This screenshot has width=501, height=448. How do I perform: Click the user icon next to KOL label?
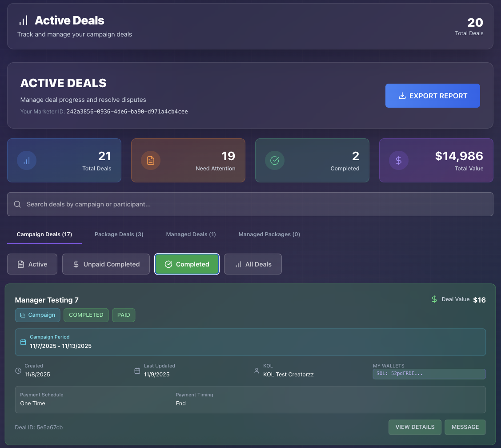pos(257,371)
